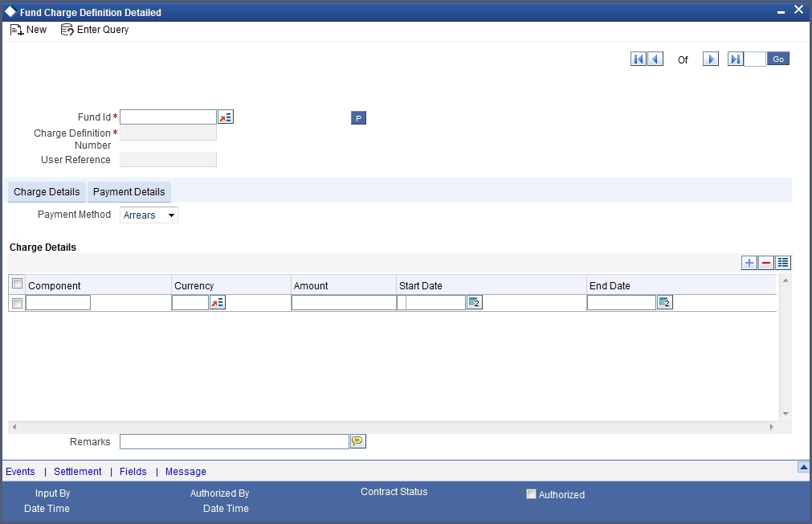The image size is (812, 524).
Task: Check the first Charge Details row checkbox
Action: pyautogui.click(x=17, y=303)
